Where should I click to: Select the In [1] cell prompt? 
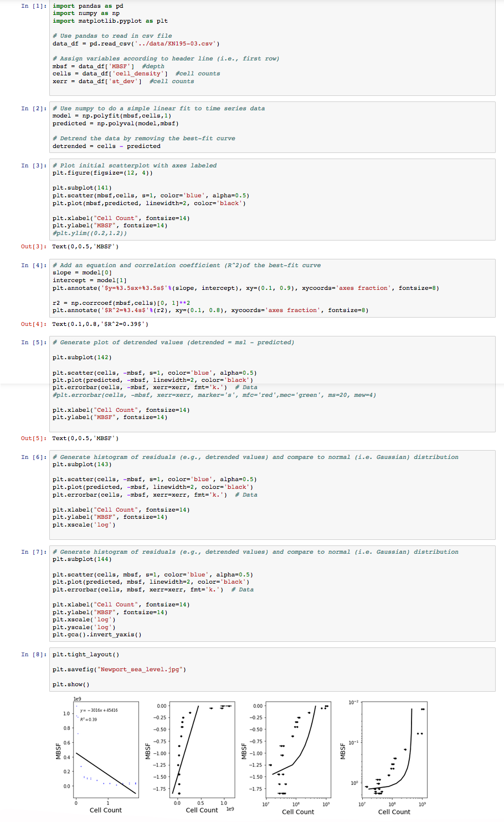coord(34,6)
